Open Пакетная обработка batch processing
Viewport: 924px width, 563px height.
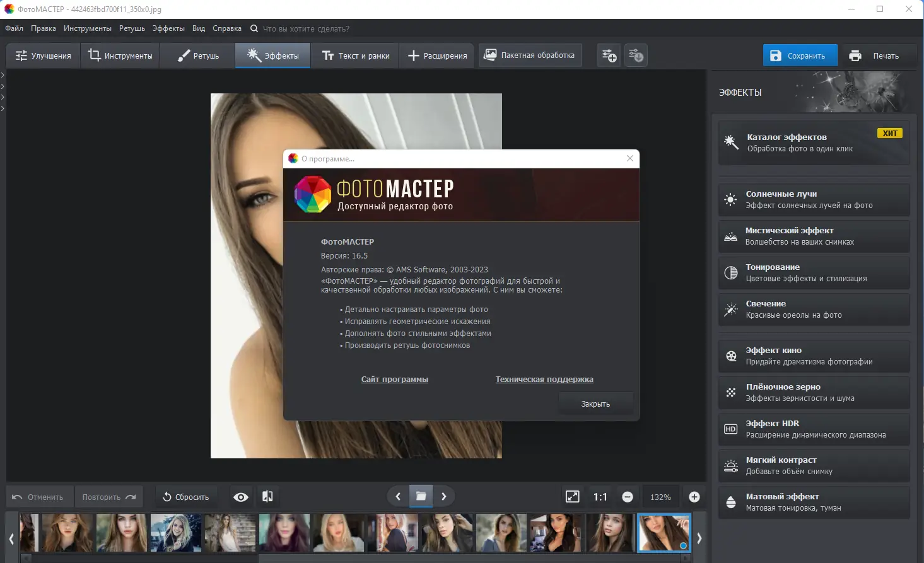coord(529,55)
